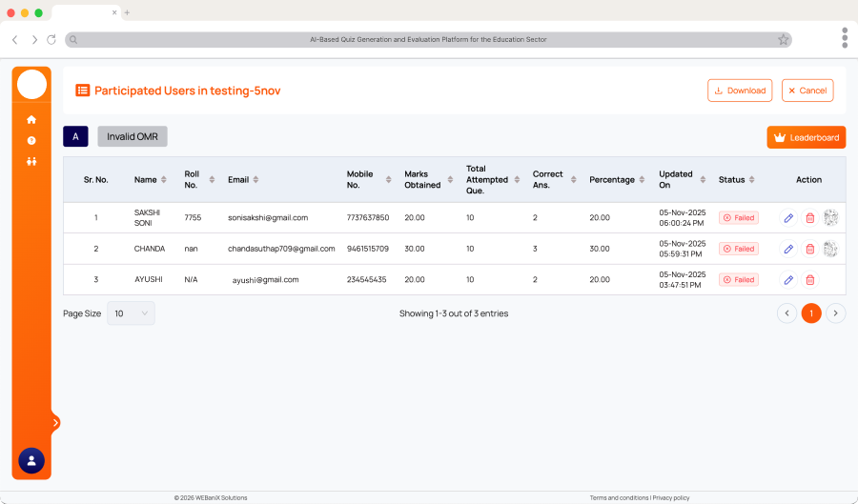Open the Page Size dropdown
This screenshot has height=504, width=858.
coord(131,313)
